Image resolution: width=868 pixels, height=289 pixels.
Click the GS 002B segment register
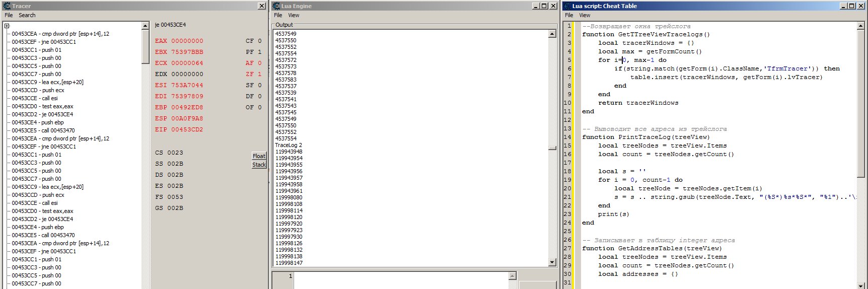[x=169, y=208]
